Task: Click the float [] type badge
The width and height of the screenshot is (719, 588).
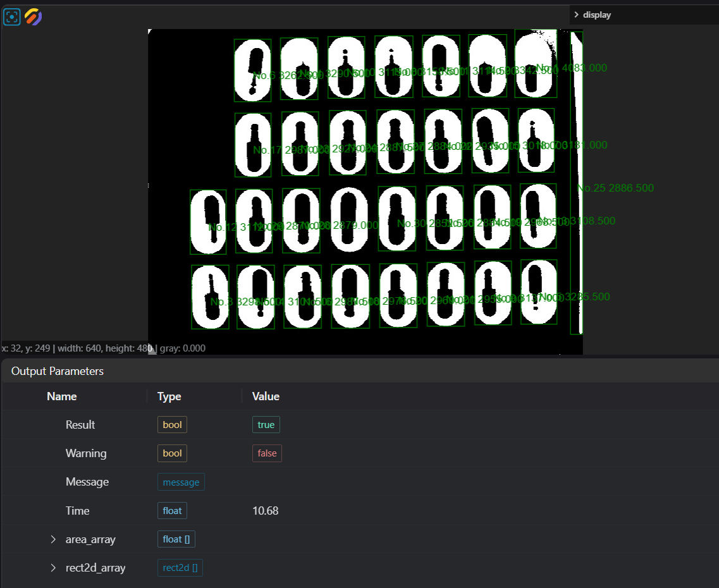Action: click(x=176, y=539)
